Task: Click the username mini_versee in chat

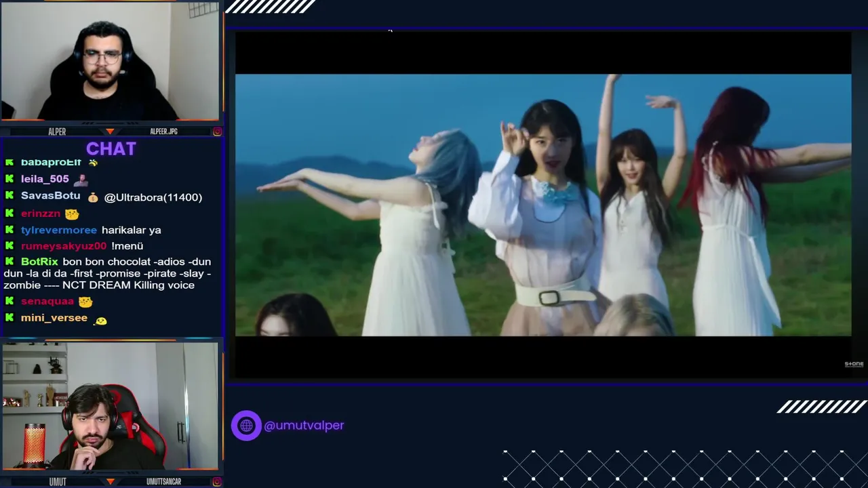Action: pos(54,317)
